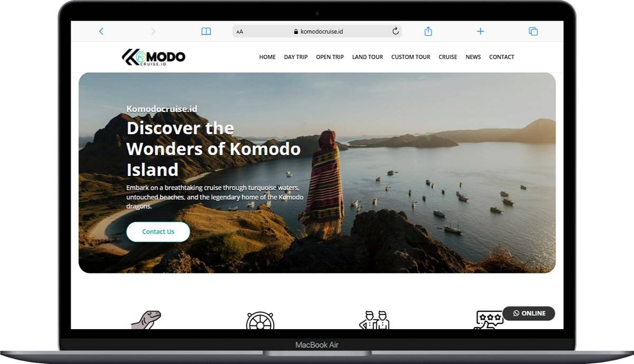Open the HOME menu item

(x=267, y=57)
